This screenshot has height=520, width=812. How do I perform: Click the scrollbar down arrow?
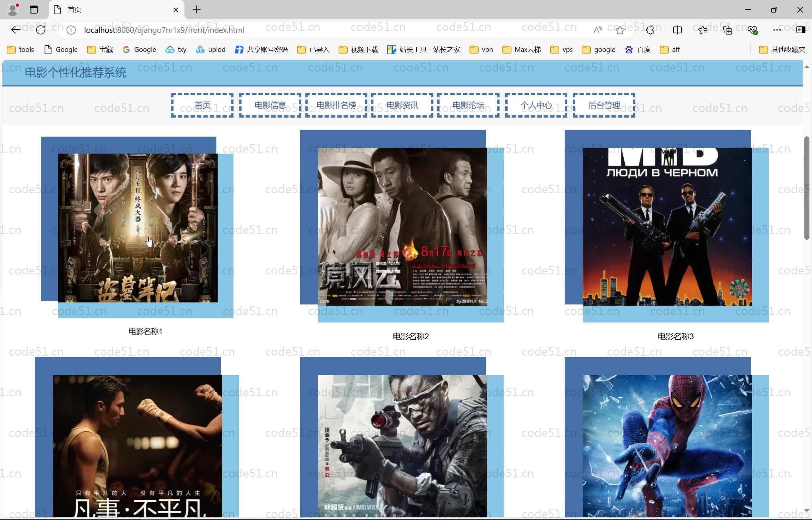[807, 511]
